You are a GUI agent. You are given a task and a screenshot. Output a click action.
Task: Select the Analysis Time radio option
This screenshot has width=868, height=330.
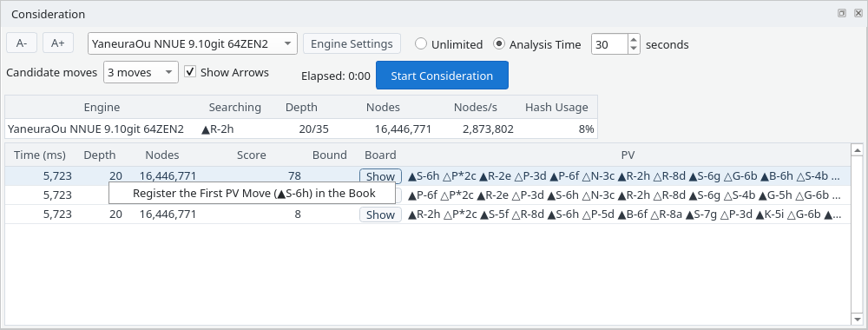point(537,44)
